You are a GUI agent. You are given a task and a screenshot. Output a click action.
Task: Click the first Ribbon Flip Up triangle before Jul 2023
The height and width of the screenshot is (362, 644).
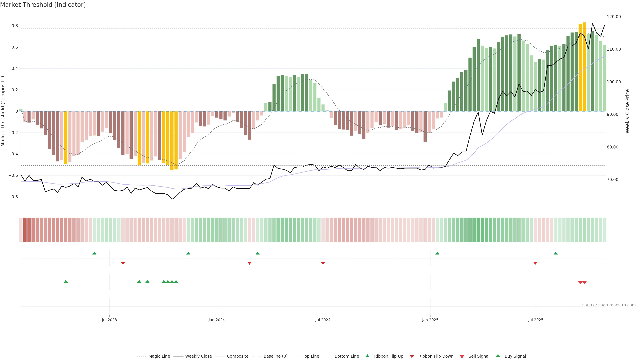click(x=94, y=253)
